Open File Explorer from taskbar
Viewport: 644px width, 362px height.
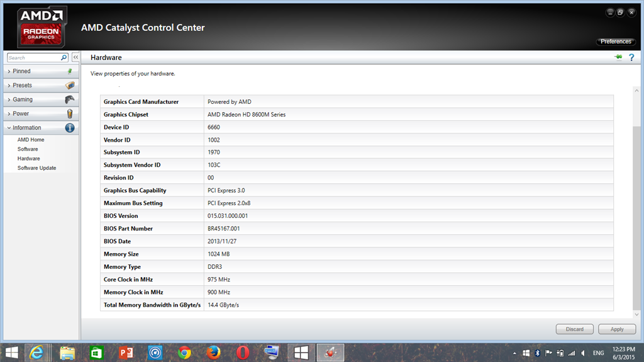(67, 353)
